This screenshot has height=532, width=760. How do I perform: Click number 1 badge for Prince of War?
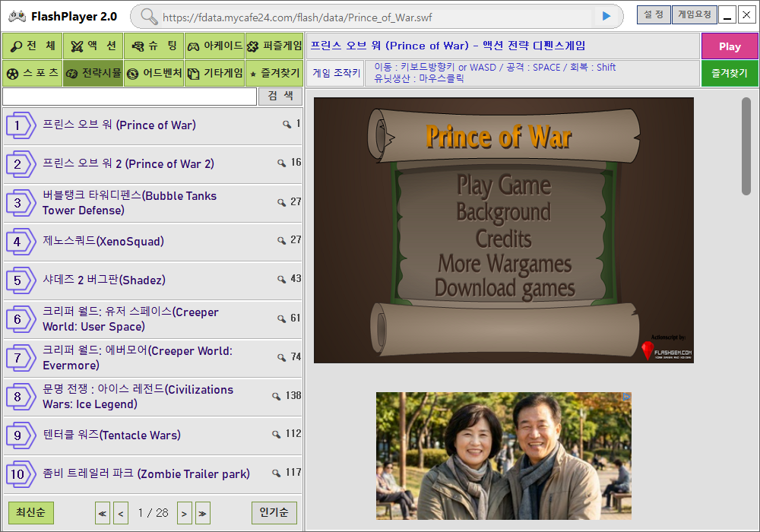pyautogui.click(x=21, y=125)
